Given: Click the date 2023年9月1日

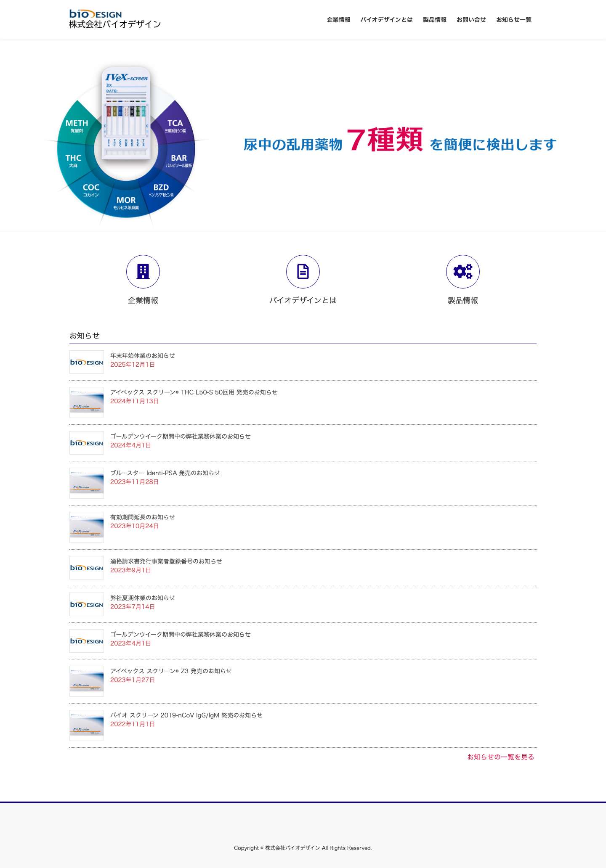Looking at the screenshot, I should 130,570.
